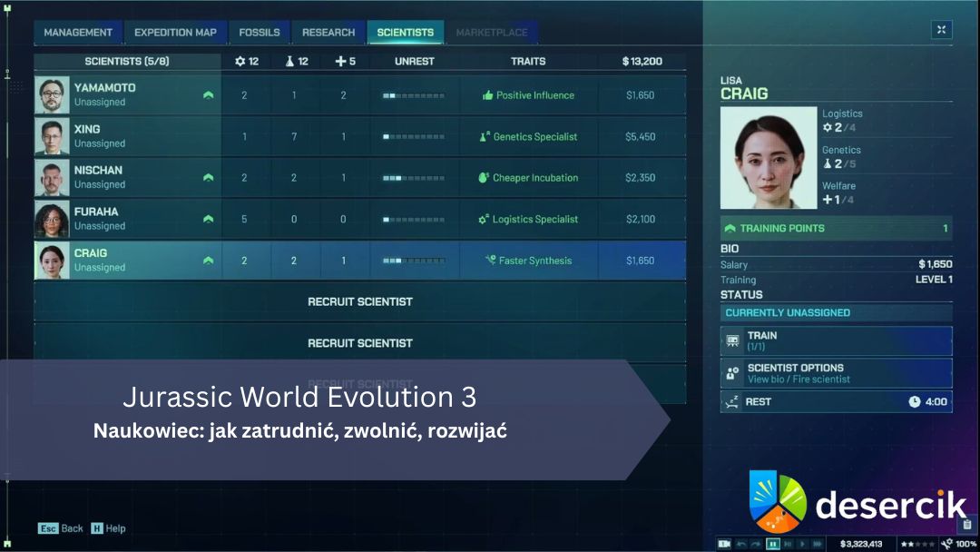
Task: Set fastest game speed with triple arrow
Action: 818,543
